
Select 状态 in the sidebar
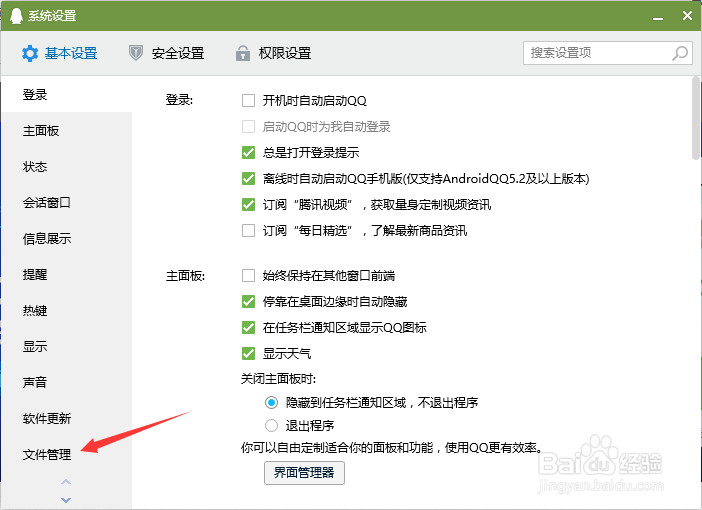(x=66, y=167)
